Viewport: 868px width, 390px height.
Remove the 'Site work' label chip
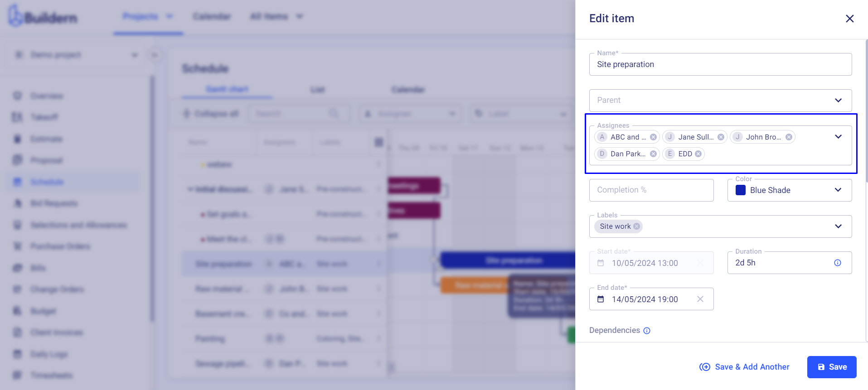coord(636,226)
